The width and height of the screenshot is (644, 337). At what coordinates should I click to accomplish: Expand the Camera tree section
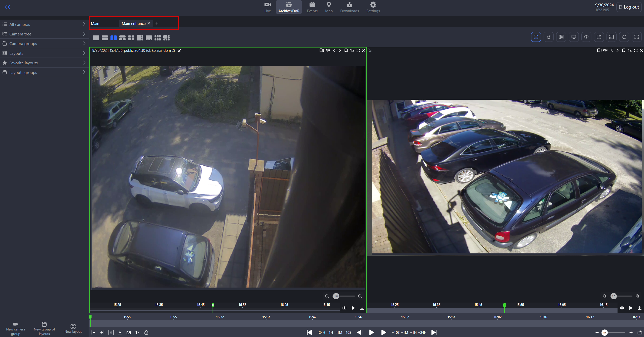(44, 34)
